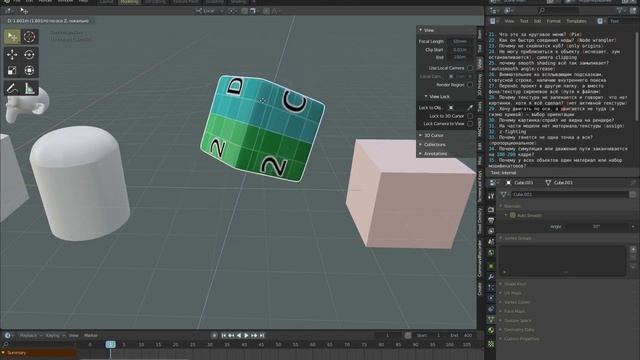Enable the Render Region checkbox
Image resolution: width=640 pixels, height=360 pixels.
[470, 85]
